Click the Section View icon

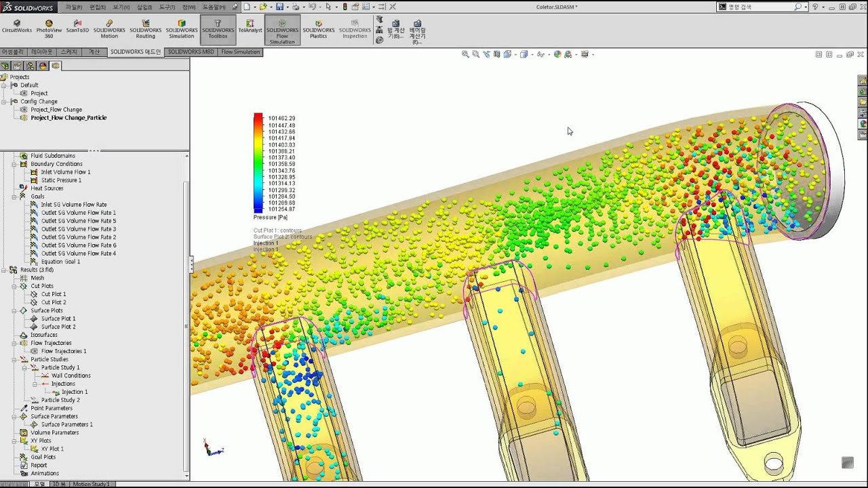497,54
